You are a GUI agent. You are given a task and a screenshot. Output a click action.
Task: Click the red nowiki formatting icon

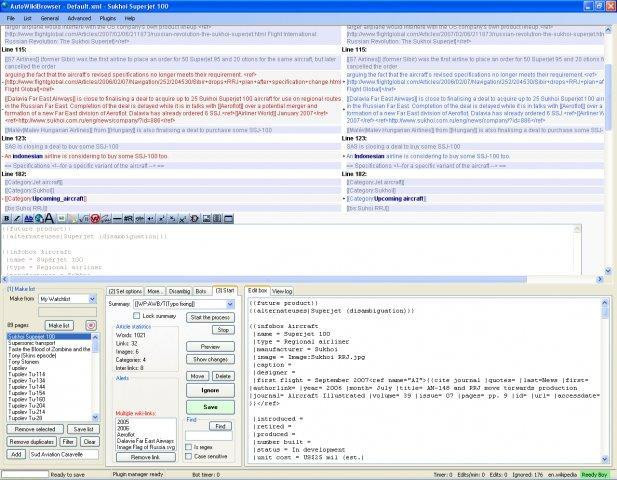(x=95, y=218)
